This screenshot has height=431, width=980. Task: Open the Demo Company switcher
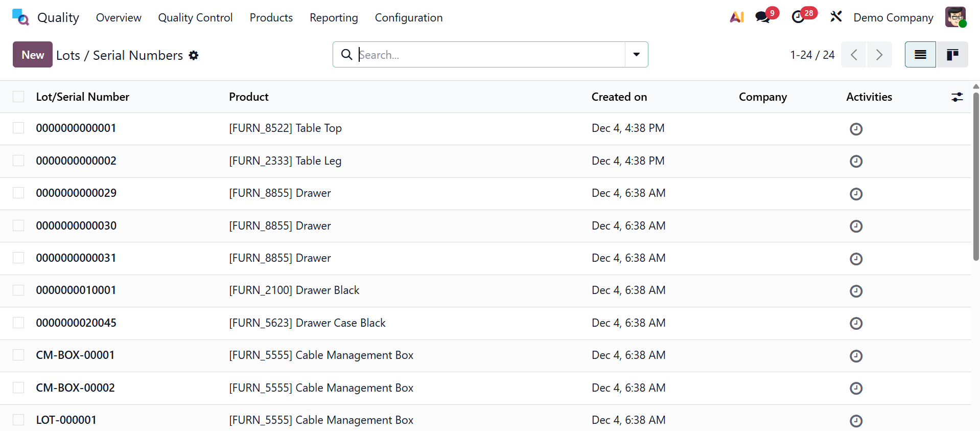893,17
